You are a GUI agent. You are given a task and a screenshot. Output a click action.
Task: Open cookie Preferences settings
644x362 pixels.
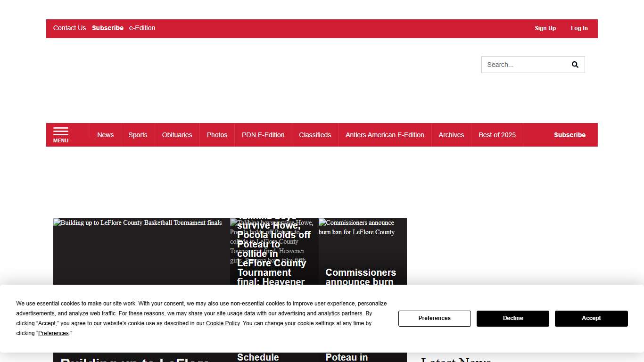pyautogui.click(x=434, y=319)
